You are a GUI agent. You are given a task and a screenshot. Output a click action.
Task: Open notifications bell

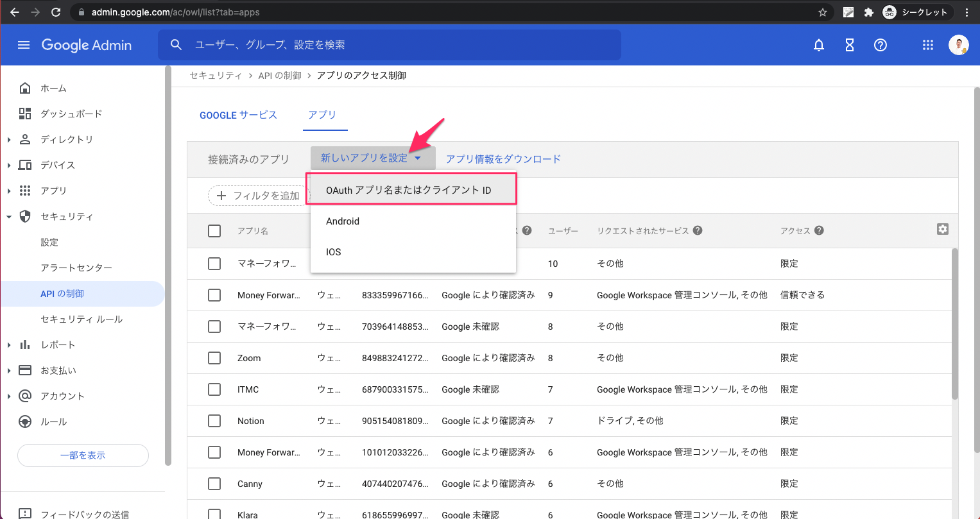pyautogui.click(x=819, y=45)
